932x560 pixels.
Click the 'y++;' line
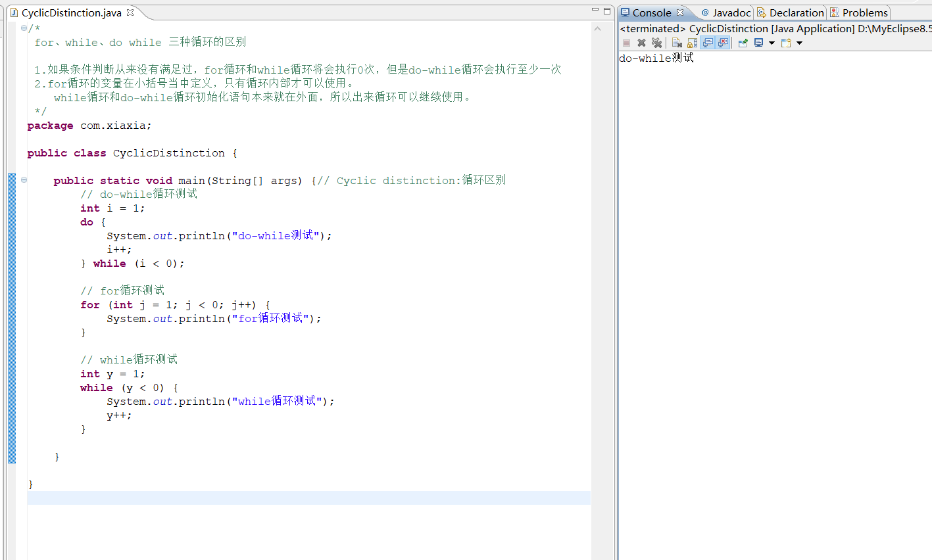(x=119, y=415)
